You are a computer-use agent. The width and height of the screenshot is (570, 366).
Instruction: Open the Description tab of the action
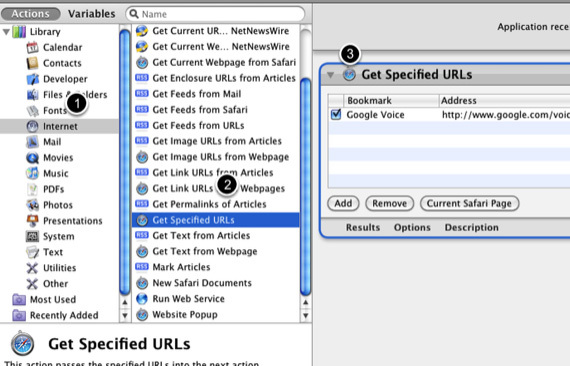pyautogui.click(x=471, y=227)
